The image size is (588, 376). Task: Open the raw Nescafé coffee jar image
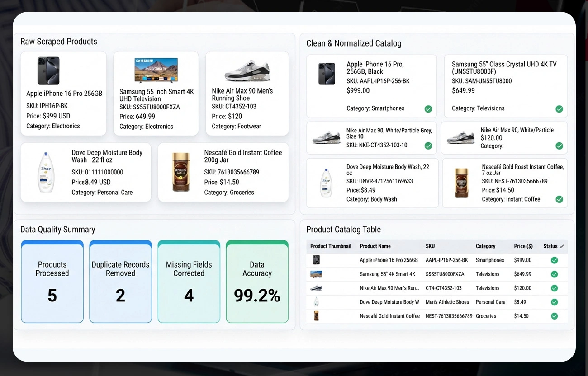(x=180, y=172)
